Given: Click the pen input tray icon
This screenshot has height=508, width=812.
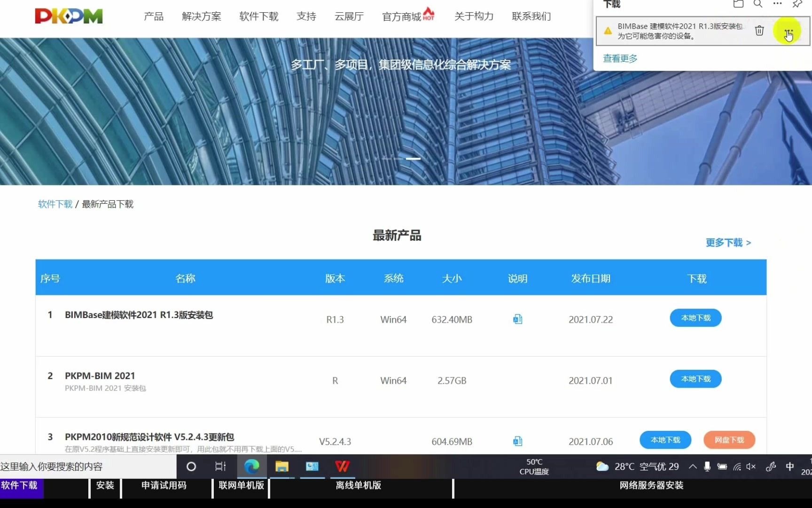Looking at the screenshot, I should [x=771, y=467].
